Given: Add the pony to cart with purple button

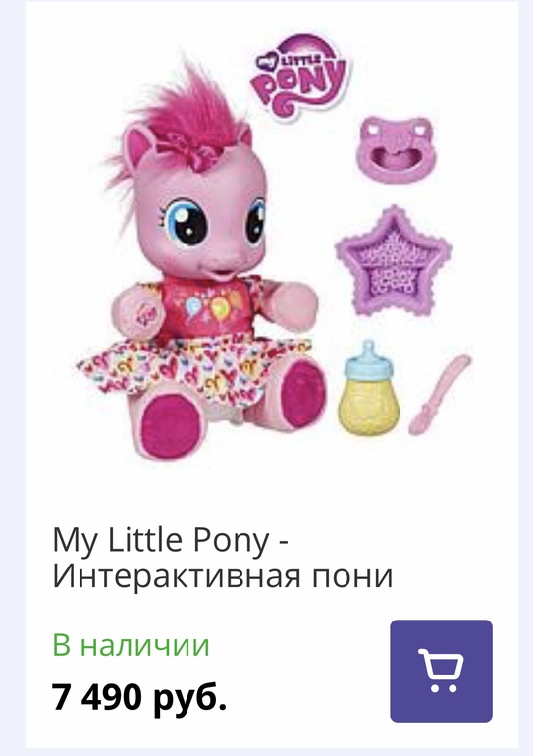Looking at the screenshot, I should coord(441,671).
